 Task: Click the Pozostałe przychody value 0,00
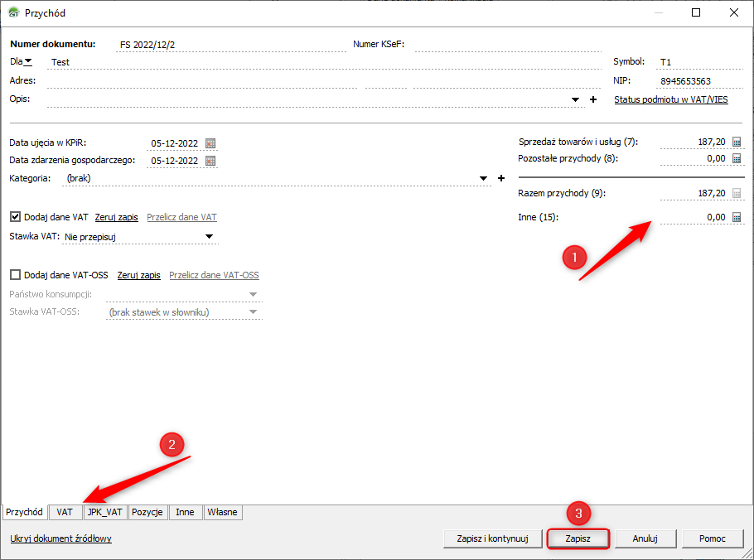pyautogui.click(x=694, y=158)
